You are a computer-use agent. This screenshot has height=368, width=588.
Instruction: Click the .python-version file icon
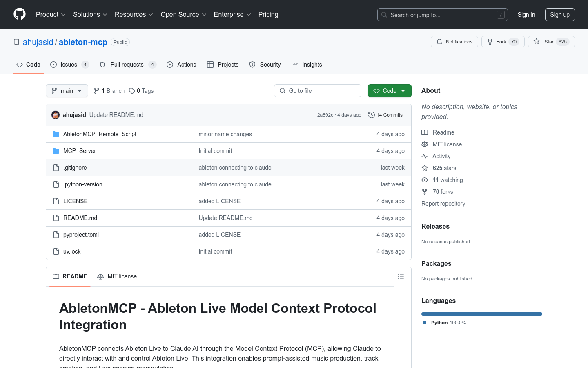pos(56,184)
